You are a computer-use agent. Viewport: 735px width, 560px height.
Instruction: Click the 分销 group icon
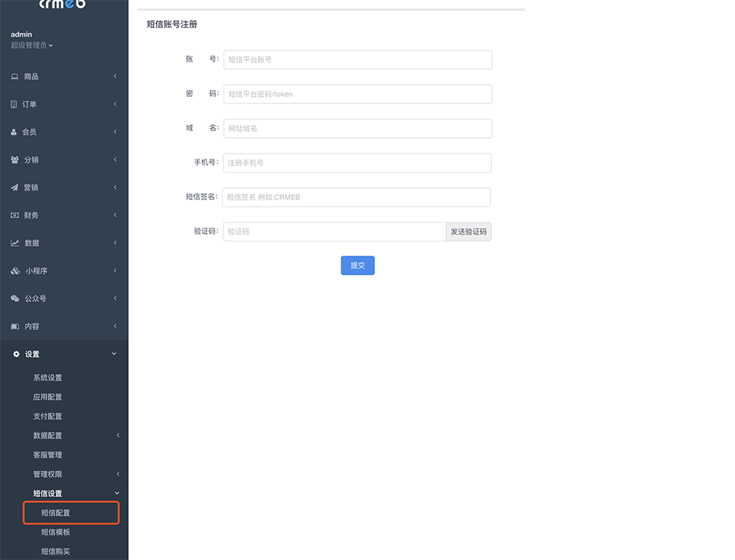pos(14,160)
